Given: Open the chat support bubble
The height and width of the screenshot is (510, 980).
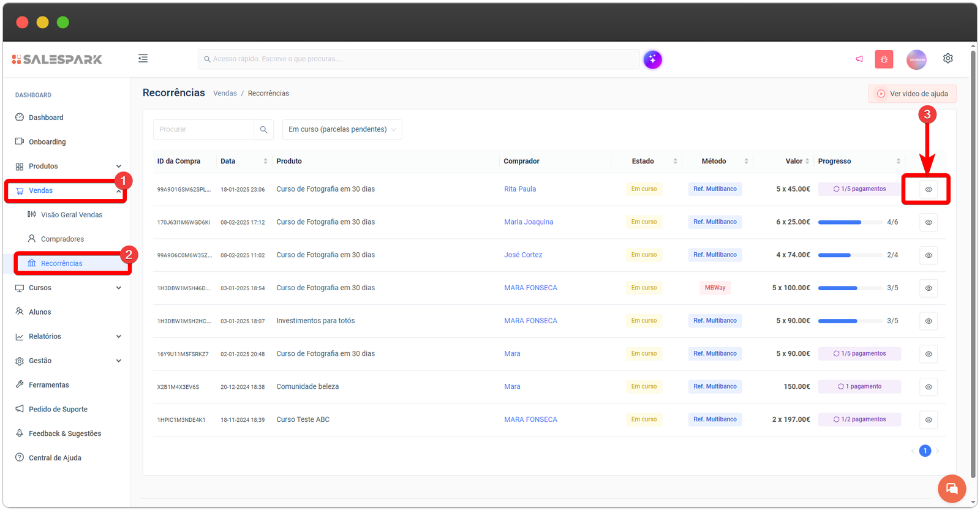Looking at the screenshot, I should click(x=951, y=488).
